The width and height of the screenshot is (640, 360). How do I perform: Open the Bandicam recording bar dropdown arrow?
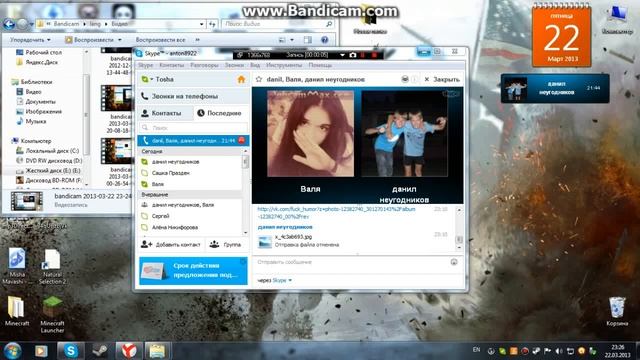click(x=342, y=55)
